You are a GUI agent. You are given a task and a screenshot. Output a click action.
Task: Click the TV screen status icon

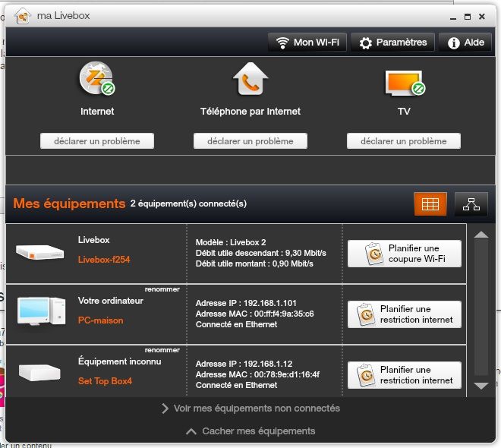tap(405, 83)
